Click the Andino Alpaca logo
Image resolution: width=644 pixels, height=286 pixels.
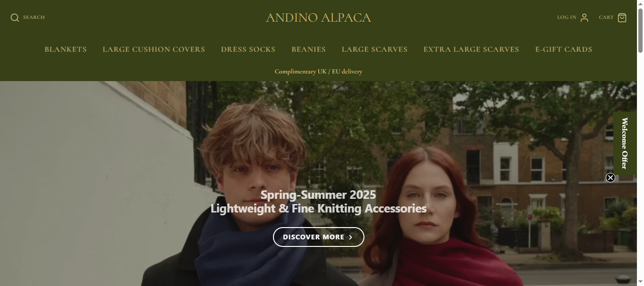pos(318,18)
